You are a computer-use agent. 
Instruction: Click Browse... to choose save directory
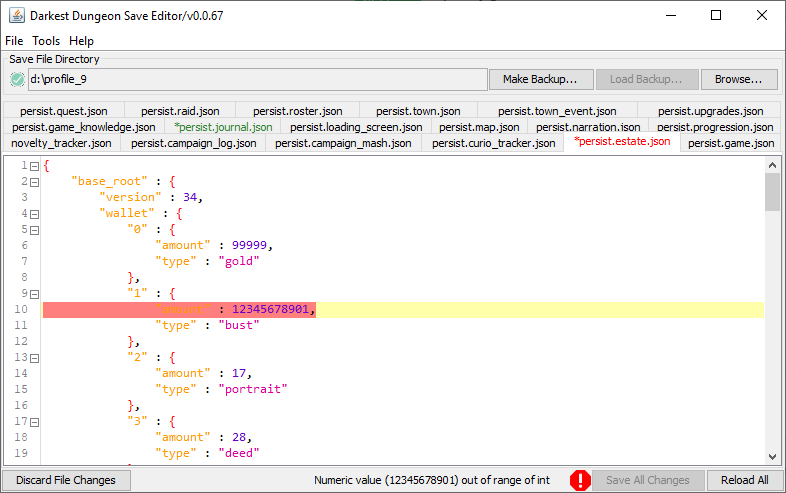(739, 79)
